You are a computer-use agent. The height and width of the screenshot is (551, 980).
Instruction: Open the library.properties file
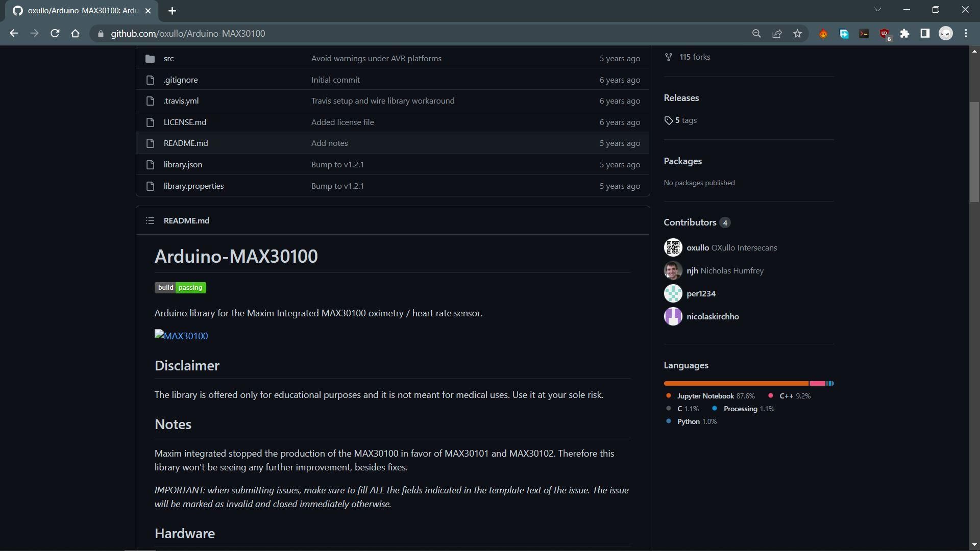pos(193,186)
